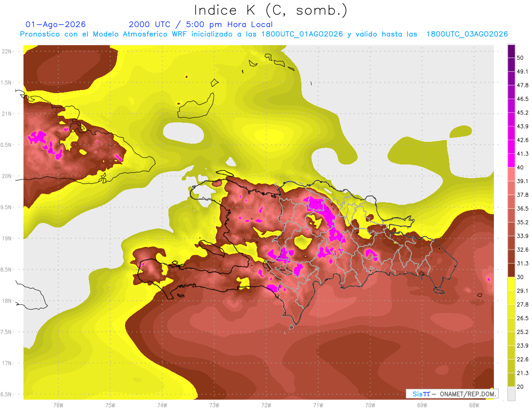The image size is (532, 411).
Task: Click the legend value 35.2
Action: click(523, 222)
